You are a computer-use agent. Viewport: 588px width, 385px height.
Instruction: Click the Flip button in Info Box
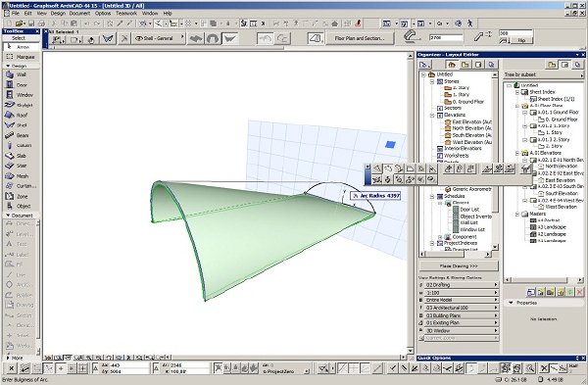click(521, 40)
